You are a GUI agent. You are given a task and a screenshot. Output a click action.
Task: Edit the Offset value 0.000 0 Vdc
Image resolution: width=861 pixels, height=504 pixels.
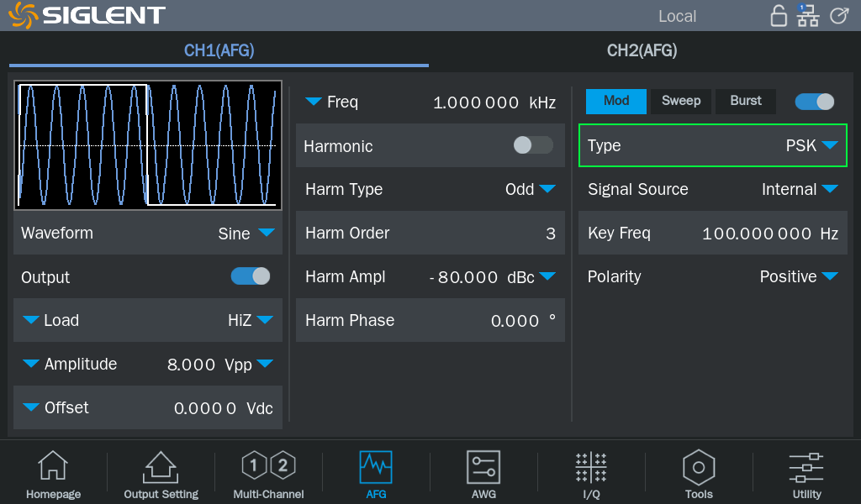[x=224, y=408]
